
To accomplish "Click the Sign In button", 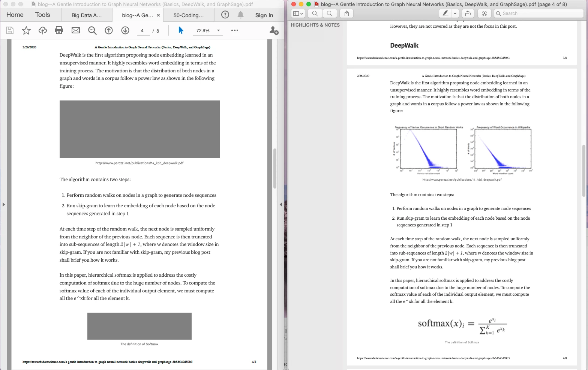I will (x=264, y=15).
